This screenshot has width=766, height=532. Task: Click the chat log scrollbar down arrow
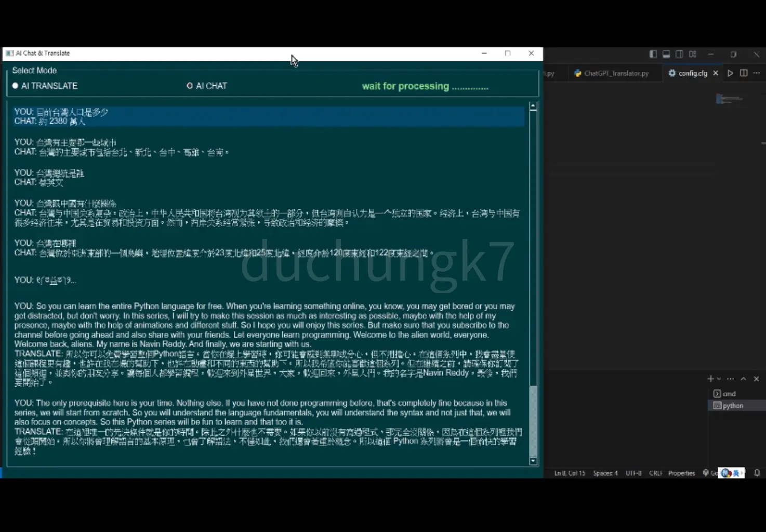coord(533,461)
